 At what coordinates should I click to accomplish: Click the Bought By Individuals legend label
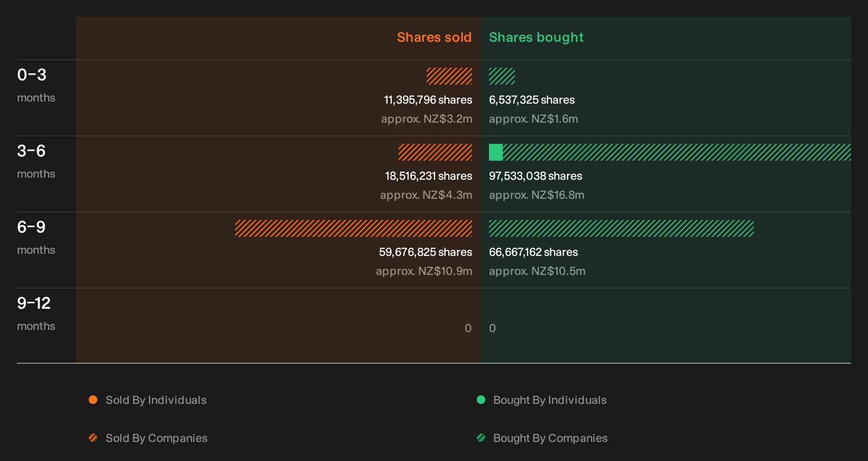pyautogui.click(x=550, y=400)
